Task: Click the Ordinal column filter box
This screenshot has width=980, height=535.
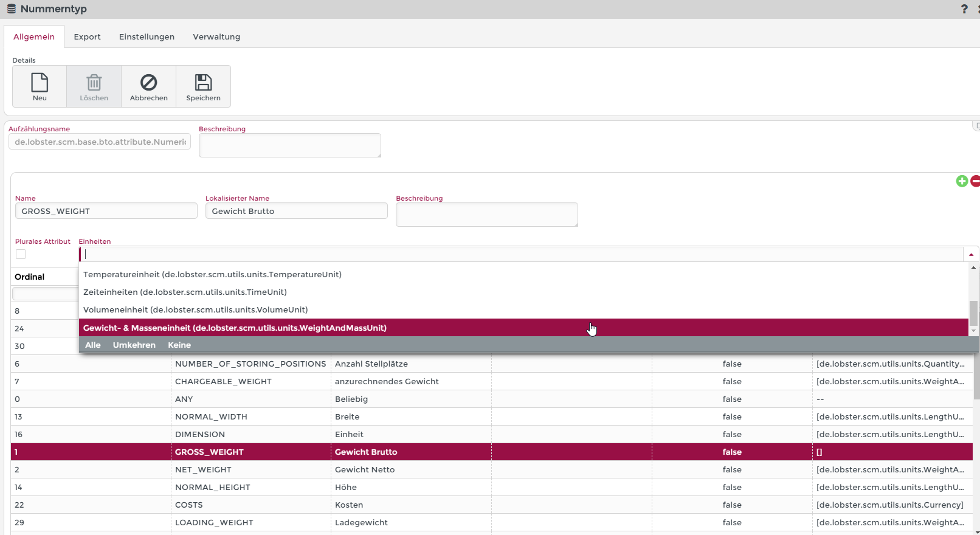Action: click(46, 294)
